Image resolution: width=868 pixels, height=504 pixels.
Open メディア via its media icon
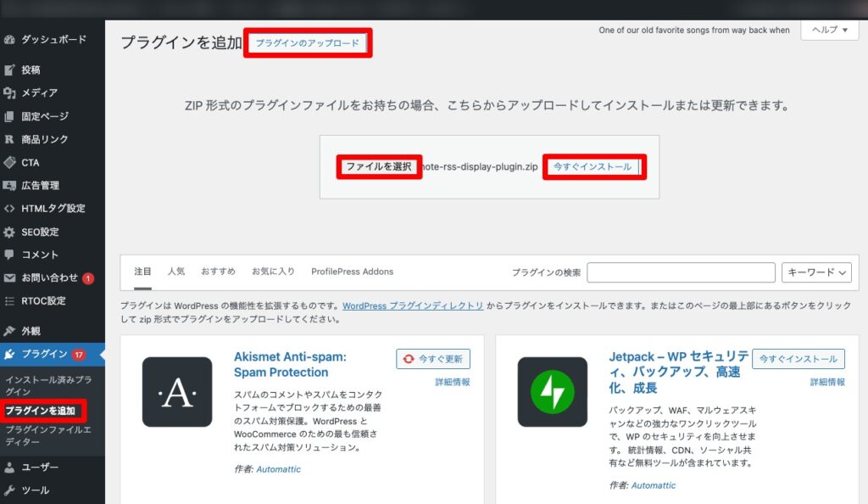tap(9, 93)
